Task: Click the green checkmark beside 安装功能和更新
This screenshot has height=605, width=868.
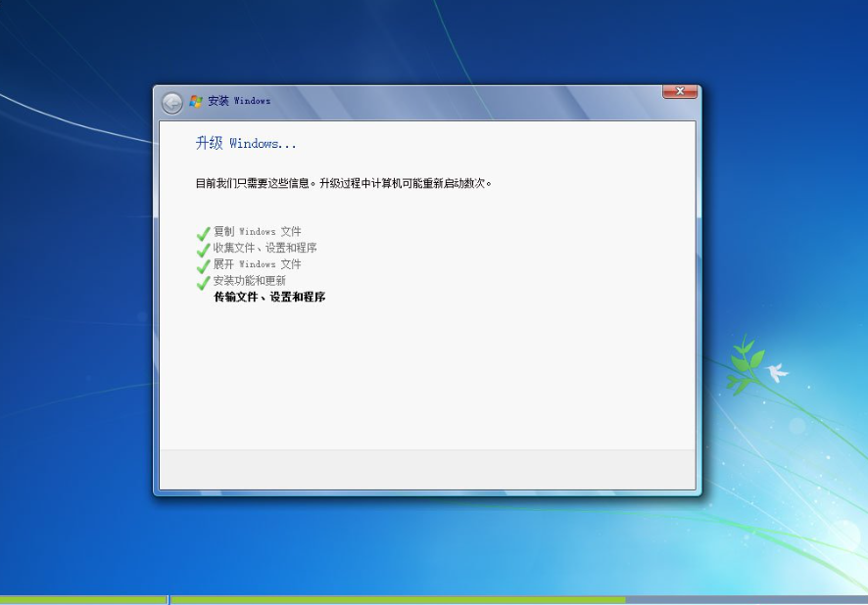Action: pyautogui.click(x=203, y=283)
